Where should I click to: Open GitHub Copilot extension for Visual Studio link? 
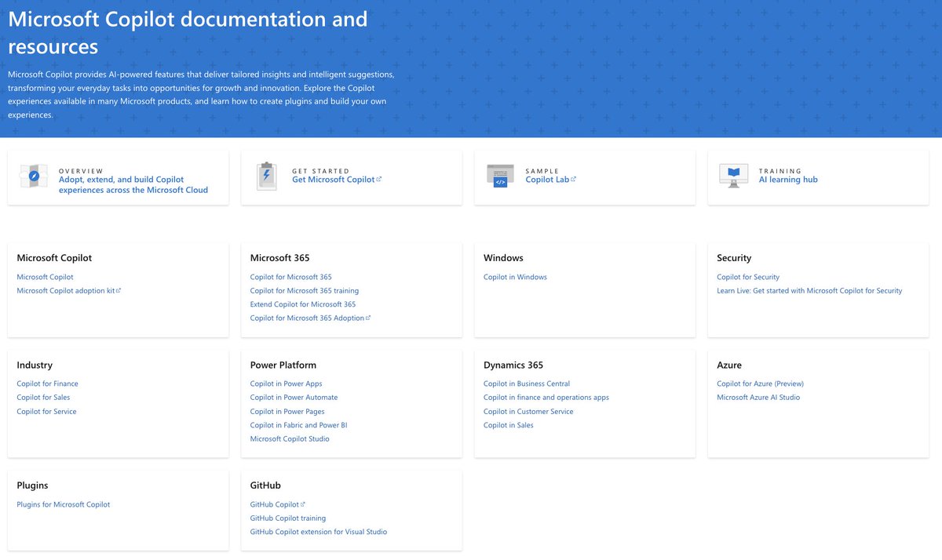tap(319, 532)
